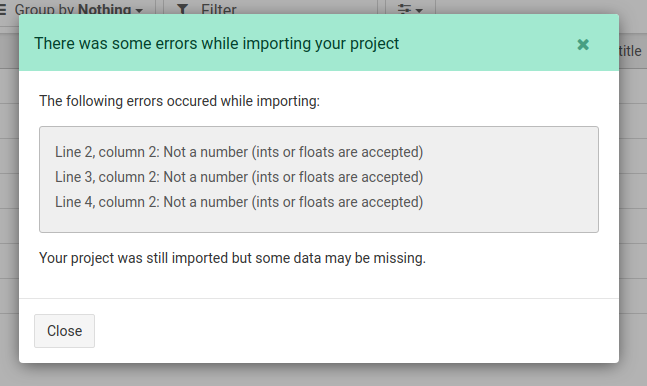Select the Line 3 error message

click(x=239, y=177)
